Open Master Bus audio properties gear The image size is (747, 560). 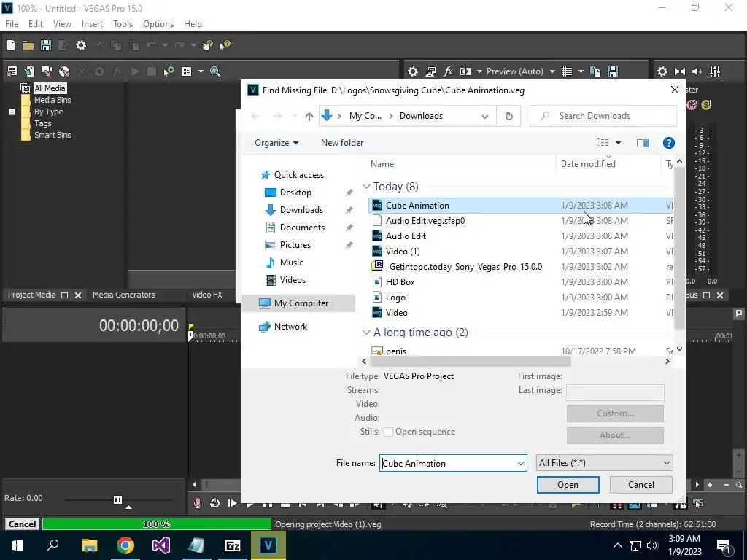tap(662, 71)
